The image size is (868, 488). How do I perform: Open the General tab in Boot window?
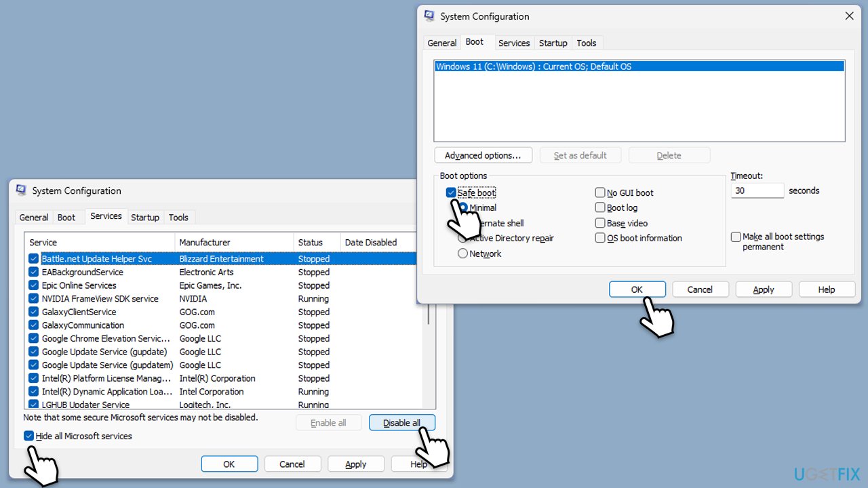pos(441,43)
